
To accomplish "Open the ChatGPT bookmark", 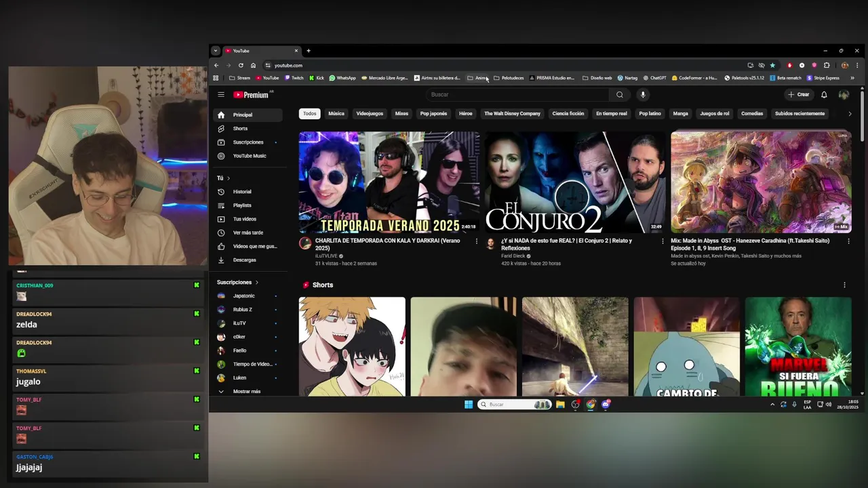I will pos(654,78).
